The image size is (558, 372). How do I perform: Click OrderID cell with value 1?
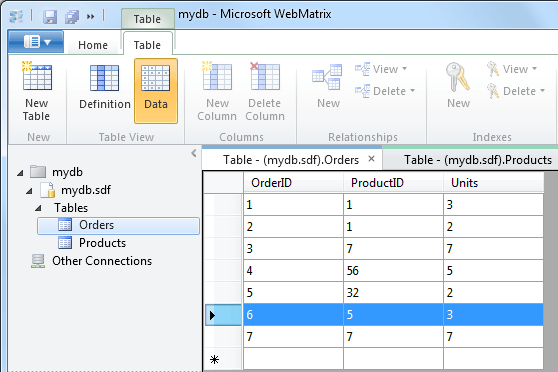(x=293, y=205)
